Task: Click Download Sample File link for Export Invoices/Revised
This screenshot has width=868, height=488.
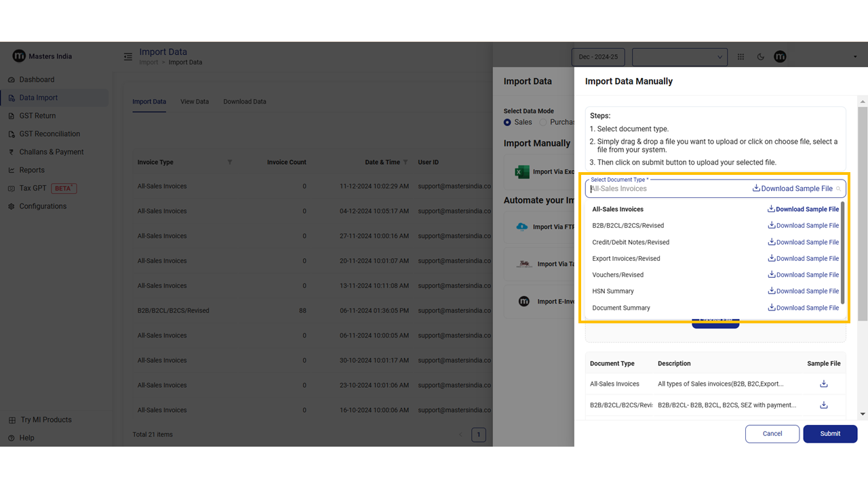Action: (x=803, y=258)
